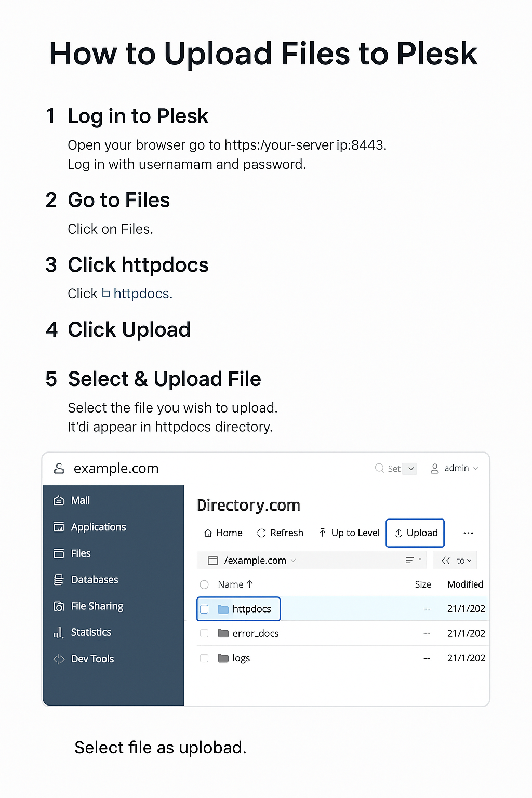Click the Size column header

[423, 584]
